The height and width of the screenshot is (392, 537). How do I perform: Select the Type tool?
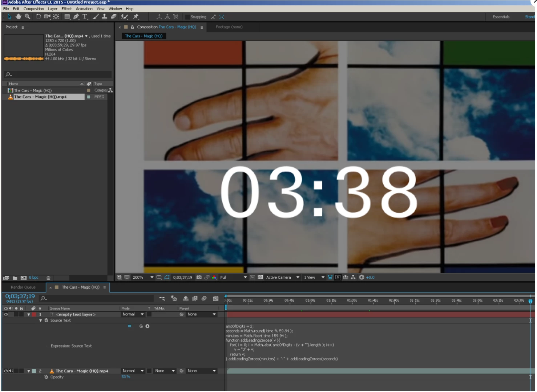[x=85, y=17]
